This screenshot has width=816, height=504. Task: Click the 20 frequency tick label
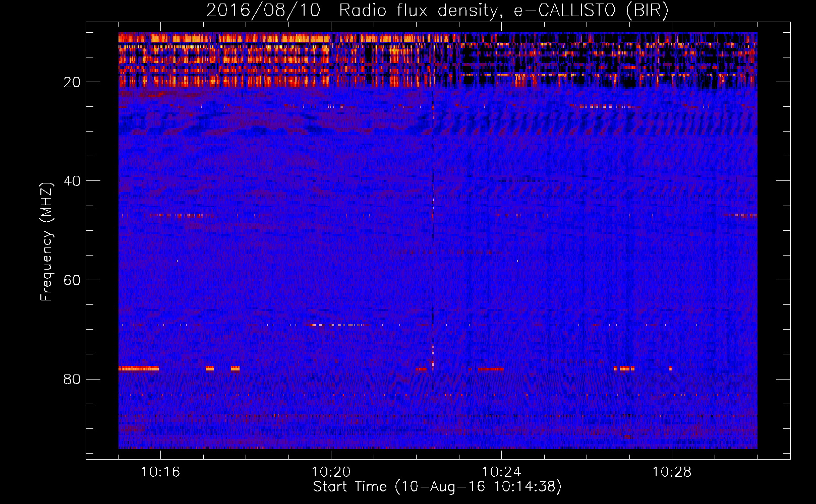pyautogui.click(x=73, y=82)
